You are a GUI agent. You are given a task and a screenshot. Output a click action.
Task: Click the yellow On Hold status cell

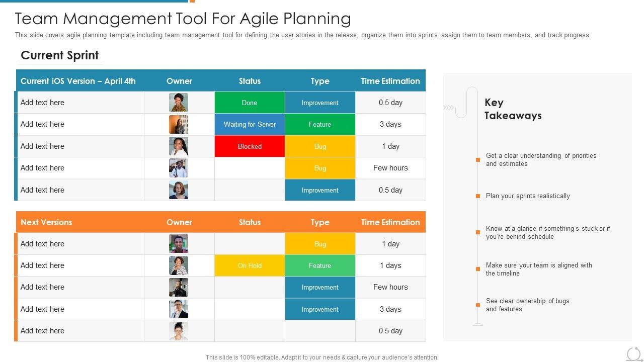[250, 265]
